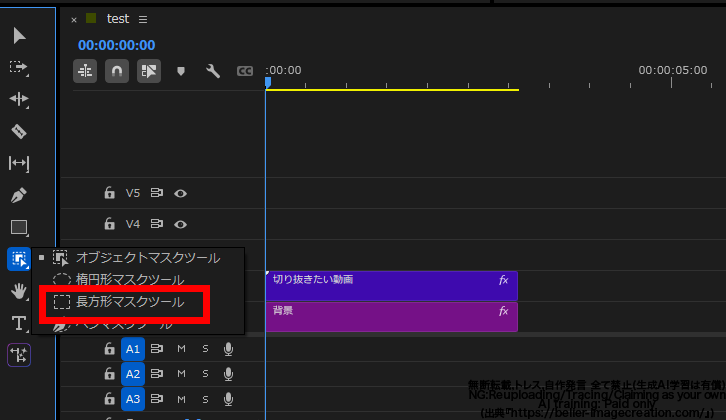Click fx badge on 切り抜きたい動画 clip
The height and width of the screenshot is (420, 726).
(x=503, y=280)
